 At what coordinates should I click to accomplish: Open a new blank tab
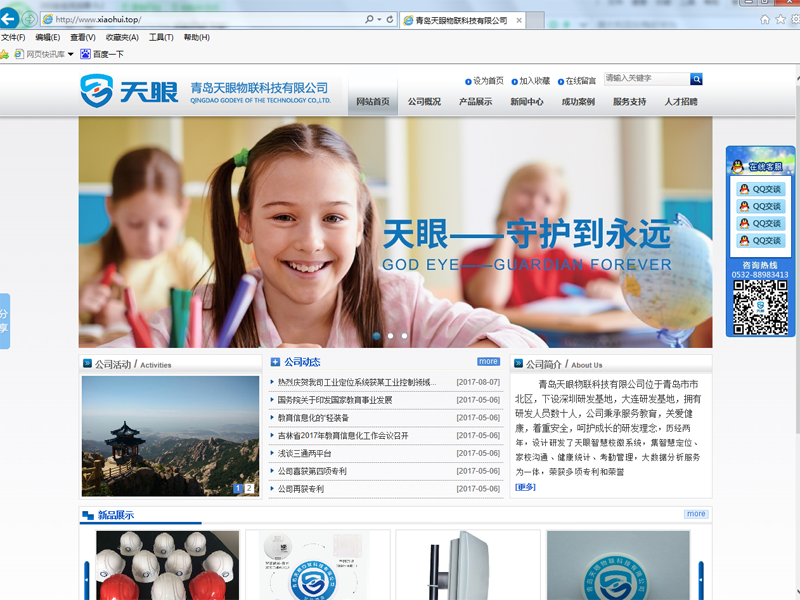[535, 20]
